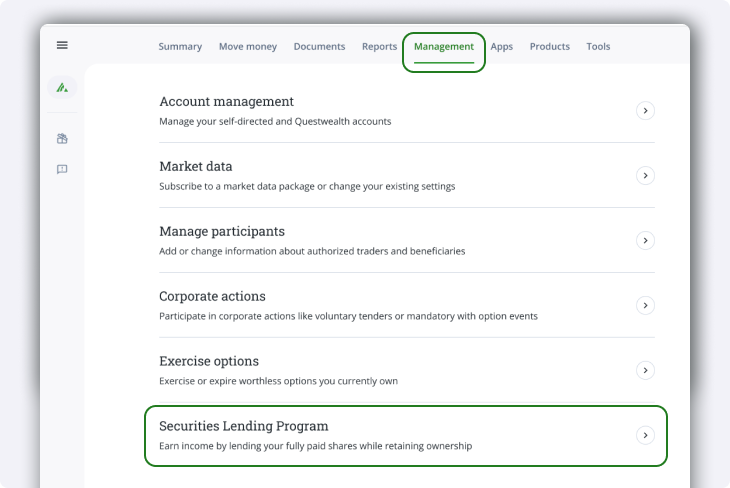730x488 pixels.
Task: Click the Securities Lending Program arrow
Action: pos(645,435)
